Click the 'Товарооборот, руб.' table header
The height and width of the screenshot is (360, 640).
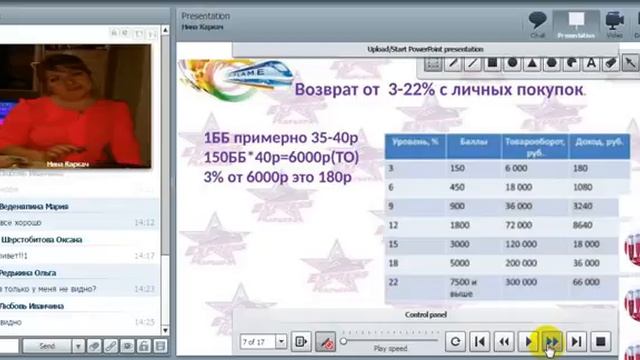tap(535, 146)
